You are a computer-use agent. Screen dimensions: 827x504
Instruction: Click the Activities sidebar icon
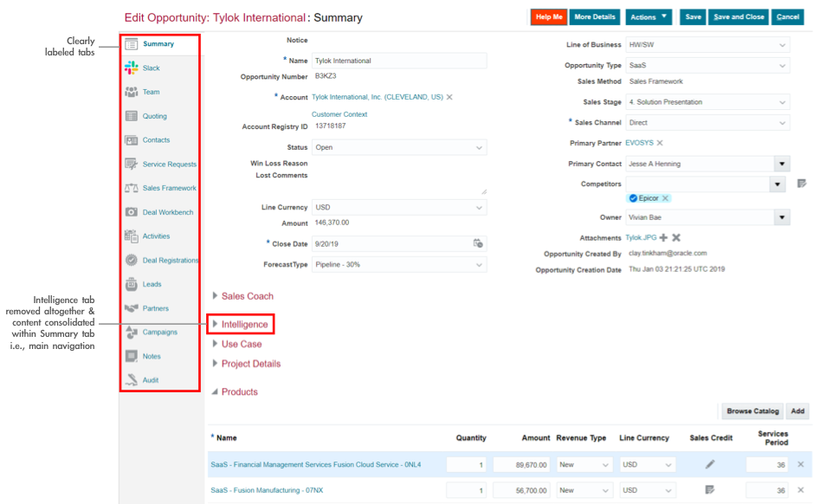(x=132, y=236)
